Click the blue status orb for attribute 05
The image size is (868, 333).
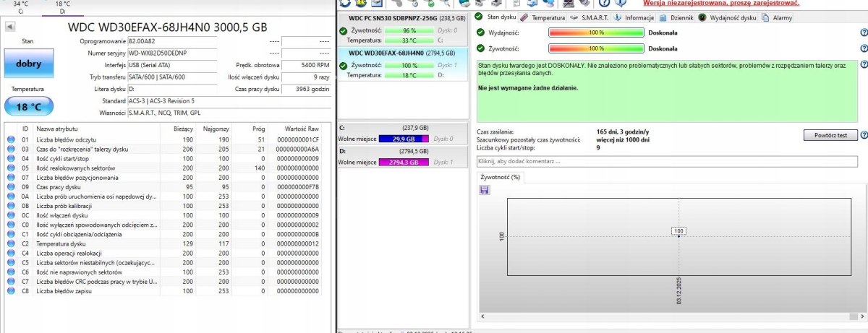[10, 168]
